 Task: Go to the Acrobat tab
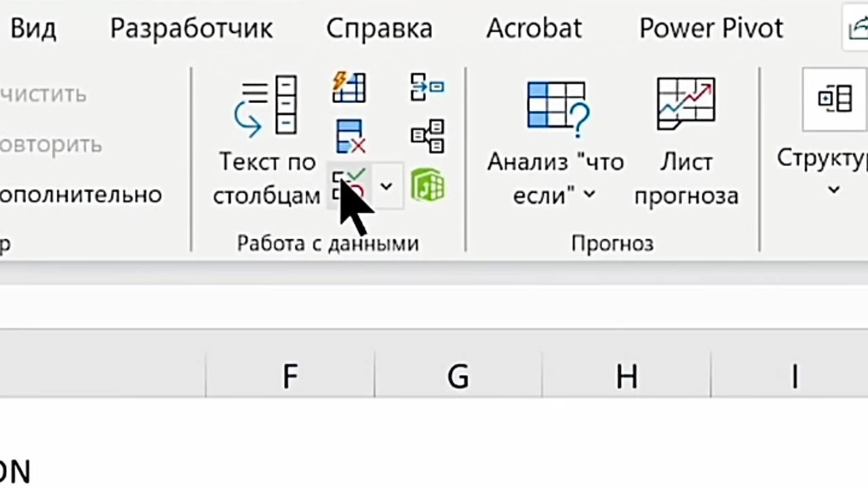(x=534, y=28)
